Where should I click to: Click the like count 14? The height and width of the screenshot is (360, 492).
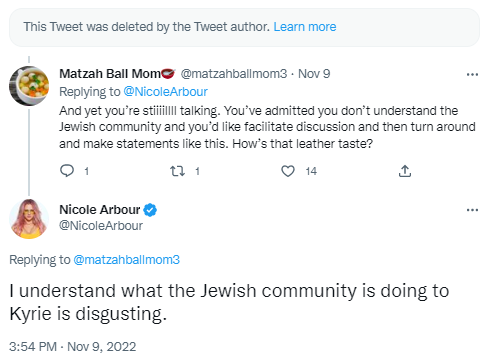(x=311, y=171)
